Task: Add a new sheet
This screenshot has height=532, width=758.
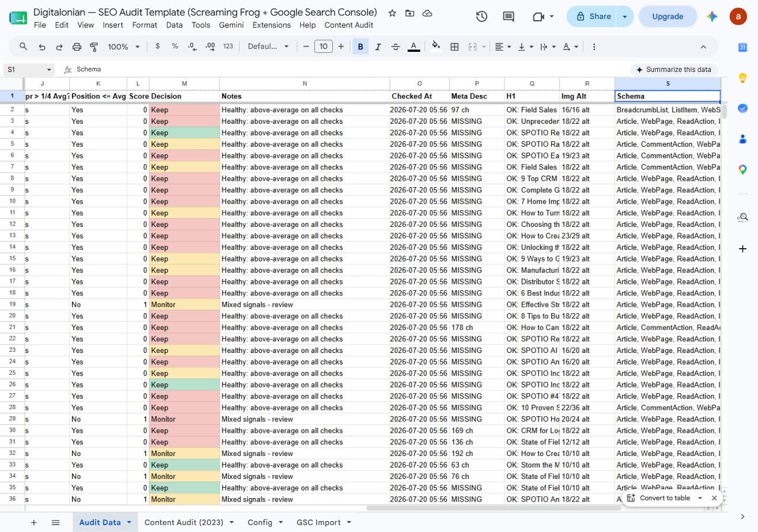Action: (33, 523)
